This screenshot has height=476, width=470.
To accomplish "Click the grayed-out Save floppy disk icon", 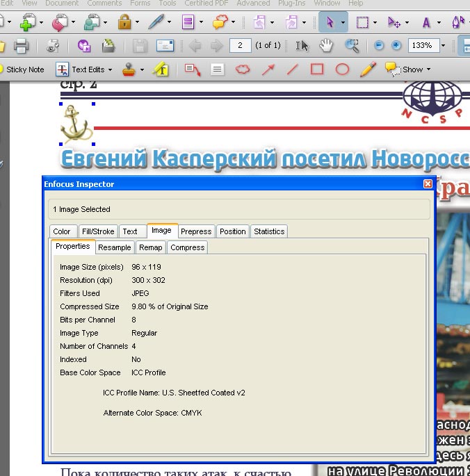I will click(140, 46).
